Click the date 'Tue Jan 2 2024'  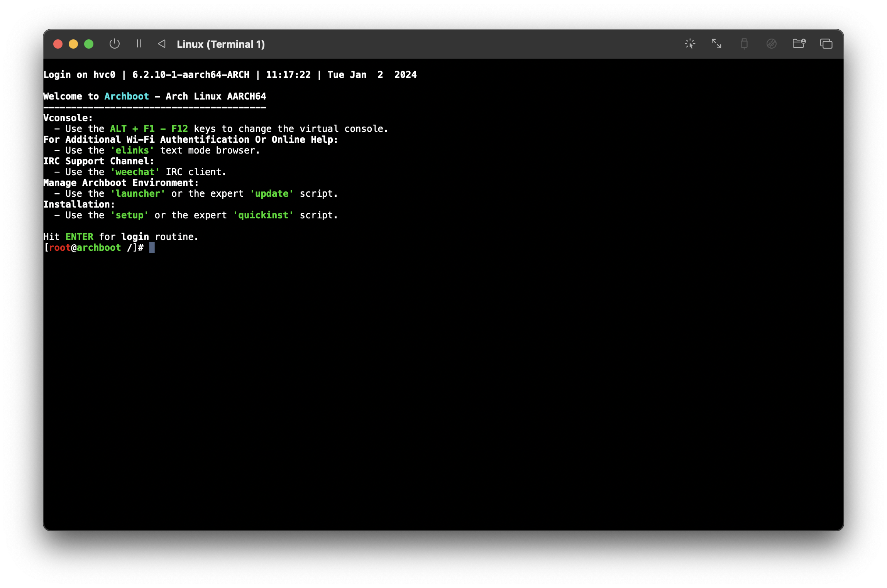coord(372,75)
